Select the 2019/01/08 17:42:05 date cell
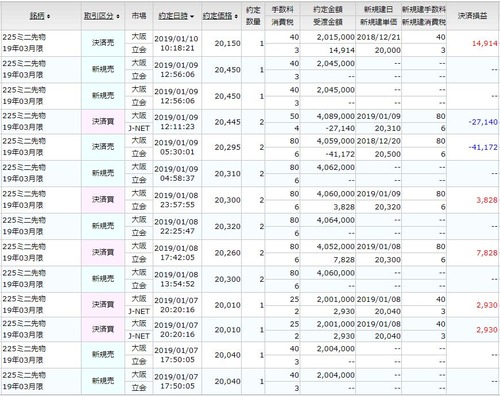500x396 pixels. pos(176,253)
